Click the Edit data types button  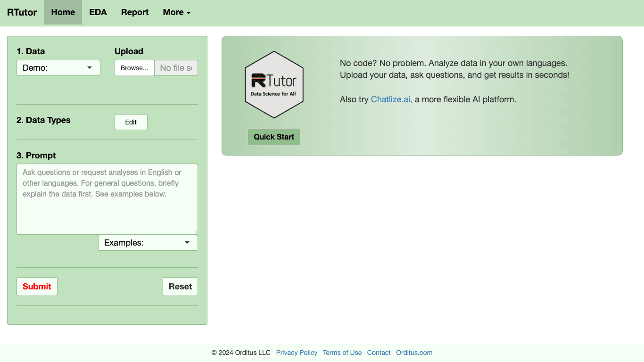pyautogui.click(x=131, y=122)
